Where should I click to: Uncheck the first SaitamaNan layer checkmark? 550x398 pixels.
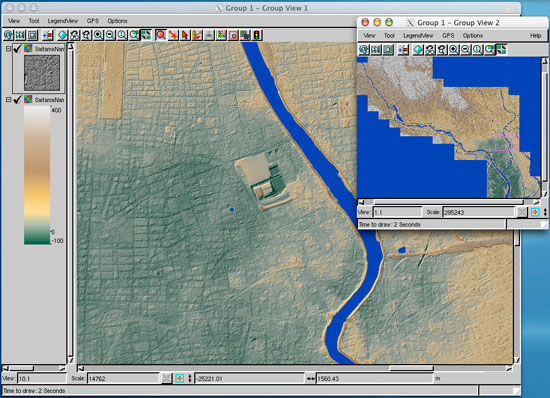(17, 49)
